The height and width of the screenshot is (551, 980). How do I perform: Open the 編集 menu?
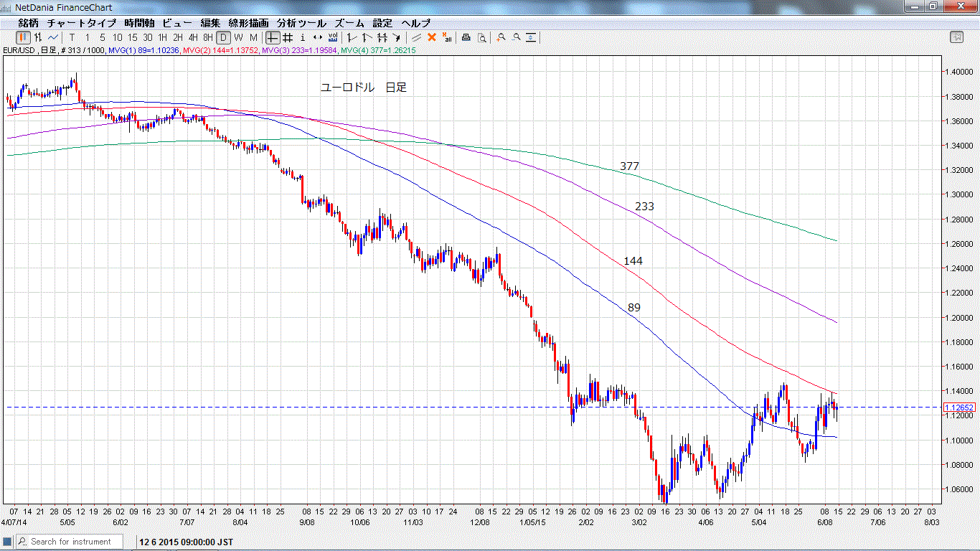(x=211, y=23)
